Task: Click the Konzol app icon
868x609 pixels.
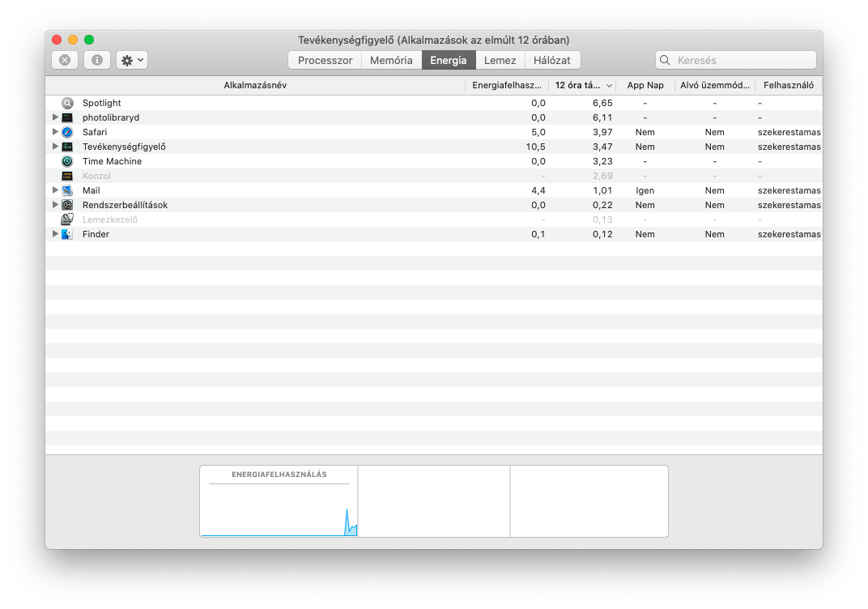Action: pyautogui.click(x=67, y=176)
